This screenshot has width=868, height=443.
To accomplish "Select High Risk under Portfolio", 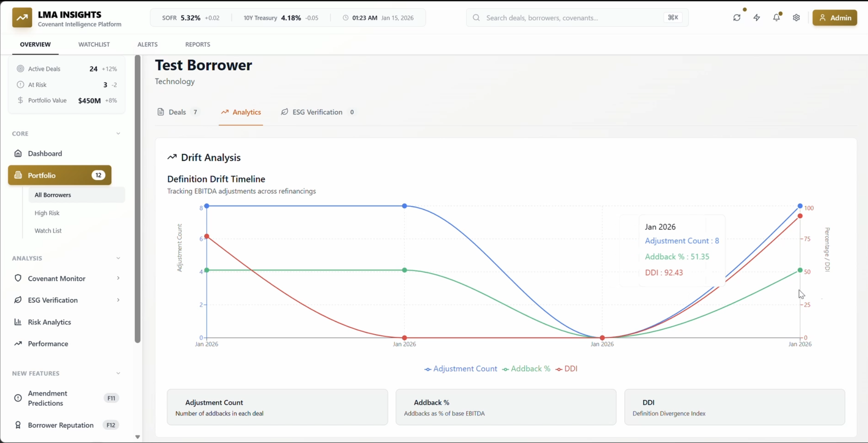I will [47, 213].
